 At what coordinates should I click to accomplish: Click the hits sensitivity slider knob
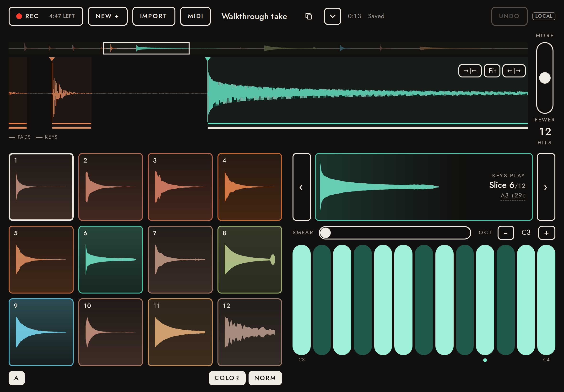pos(545,78)
